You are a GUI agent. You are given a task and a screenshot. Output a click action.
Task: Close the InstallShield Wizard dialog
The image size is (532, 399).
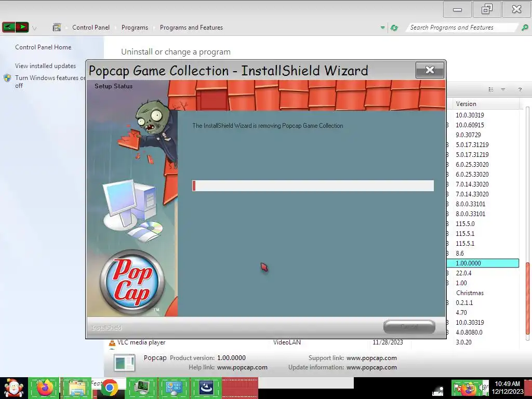tap(430, 70)
